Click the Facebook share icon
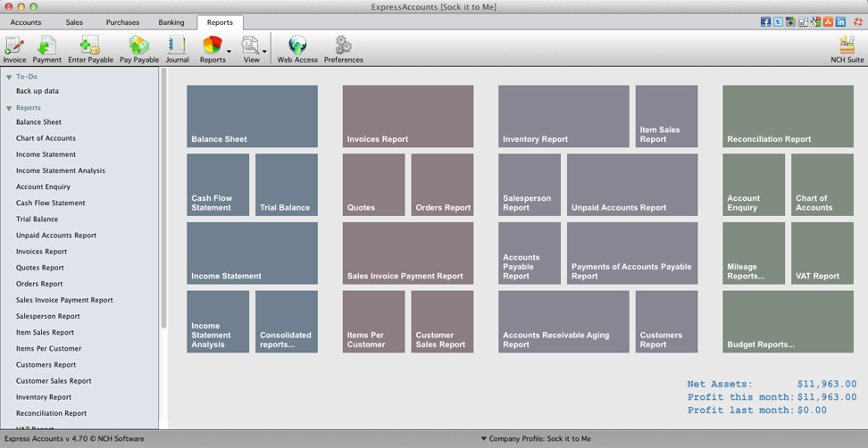868x448 pixels. pos(765,22)
